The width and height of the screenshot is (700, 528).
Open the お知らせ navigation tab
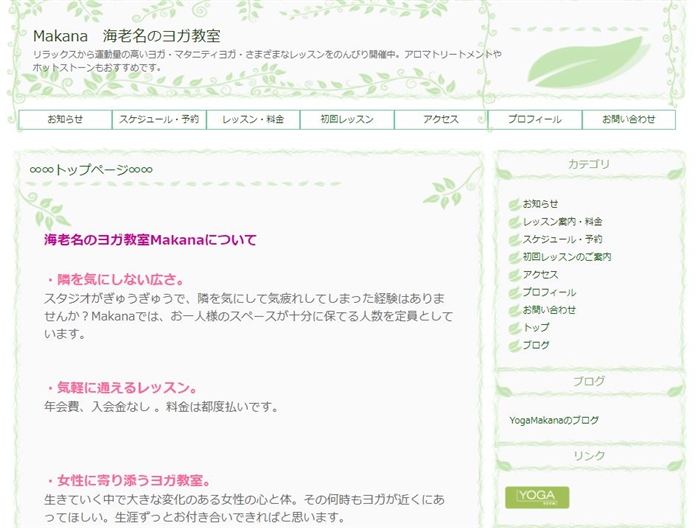pos(65,120)
